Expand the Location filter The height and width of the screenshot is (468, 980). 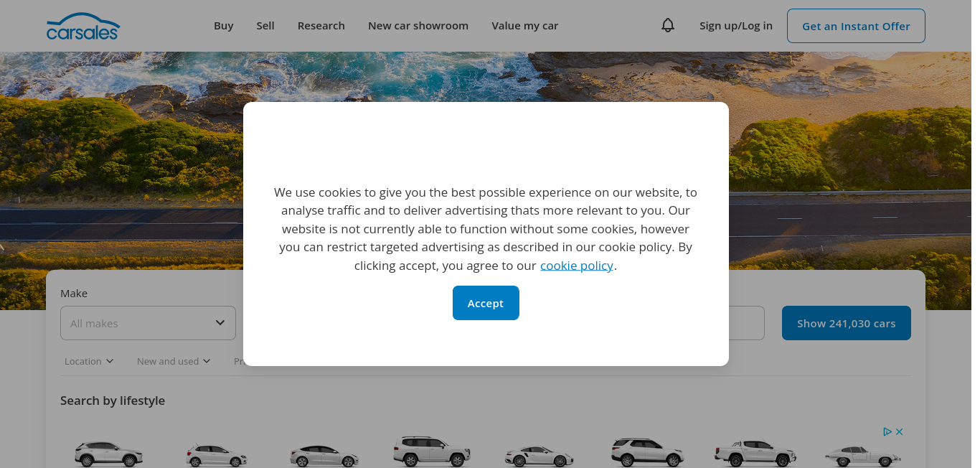pos(89,361)
